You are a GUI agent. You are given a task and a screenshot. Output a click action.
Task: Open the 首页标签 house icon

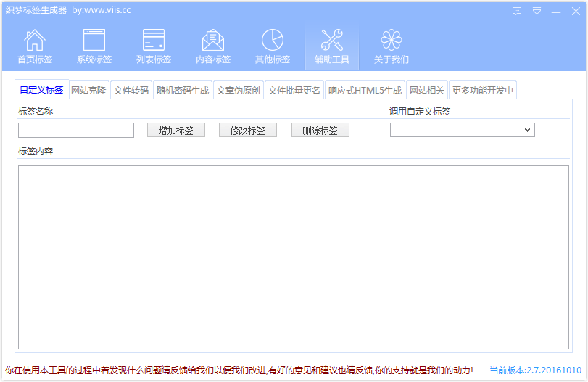(x=35, y=41)
